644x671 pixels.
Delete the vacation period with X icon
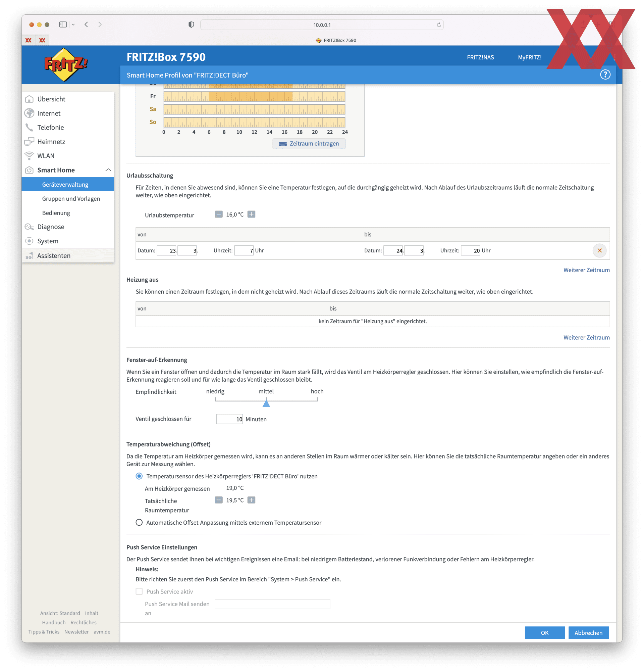pyautogui.click(x=599, y=251)
